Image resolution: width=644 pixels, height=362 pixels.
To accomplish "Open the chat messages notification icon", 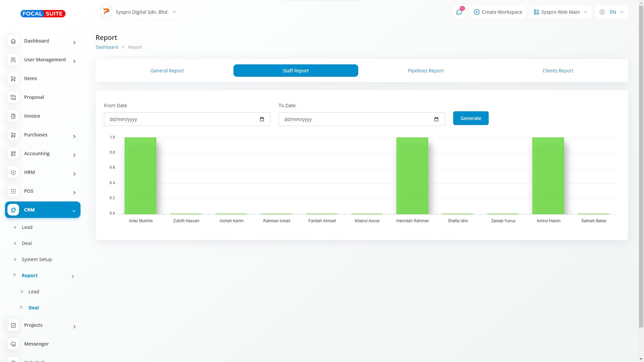I will click(x=459, y=12).
